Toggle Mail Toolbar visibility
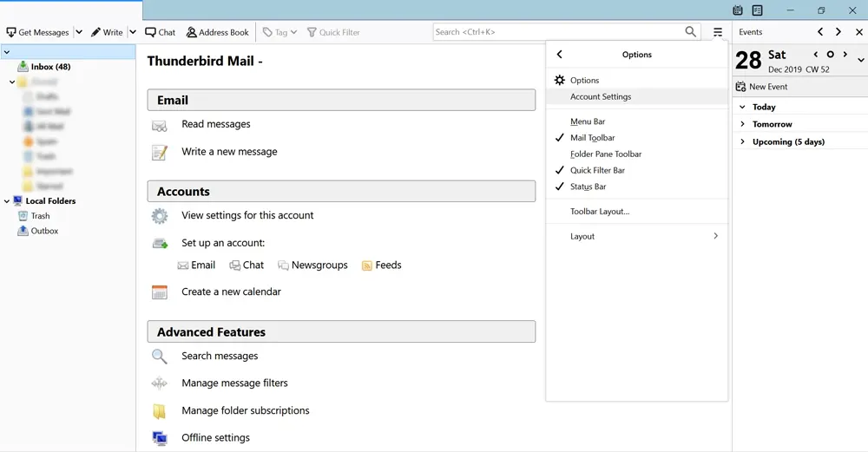This screenshot has height=452, width=868. coord(636,138)
